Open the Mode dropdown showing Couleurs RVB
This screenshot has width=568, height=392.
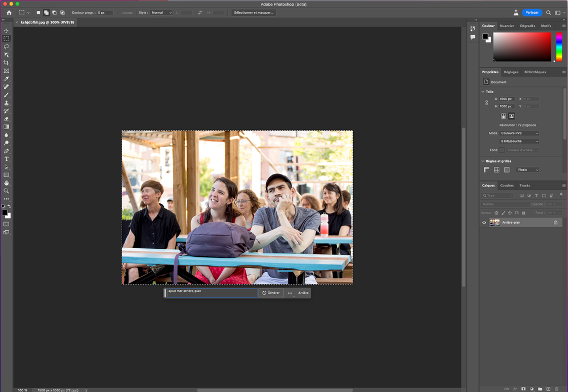[x=519, y=133]
